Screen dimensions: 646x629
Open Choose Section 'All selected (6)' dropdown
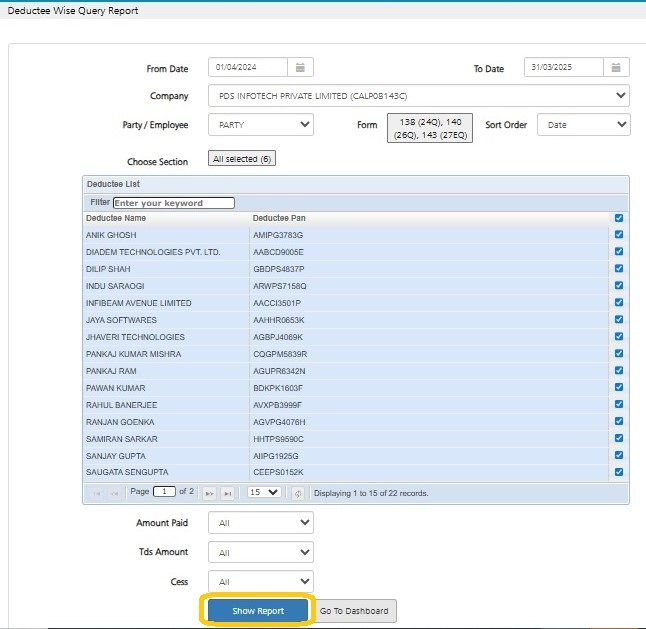[x=242, y=159]
